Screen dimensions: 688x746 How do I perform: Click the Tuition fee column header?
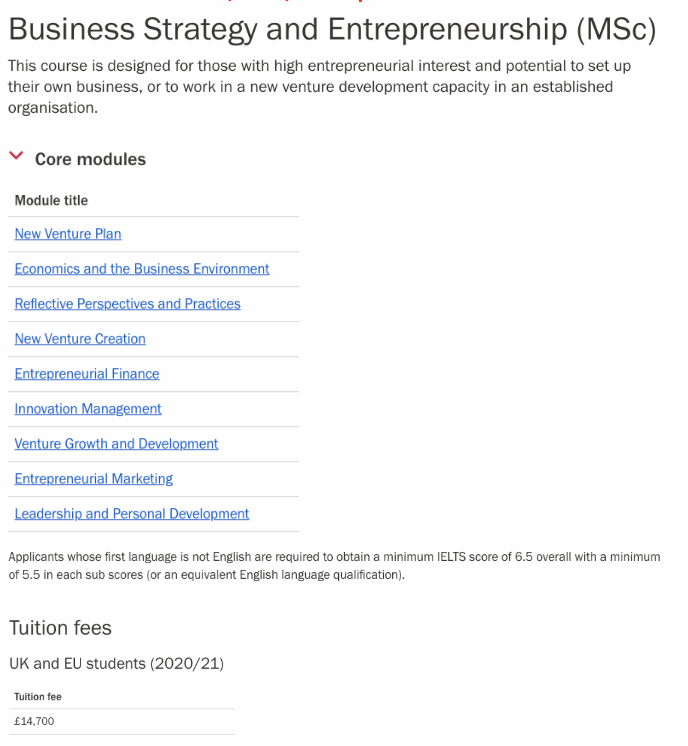pos(38,697)
